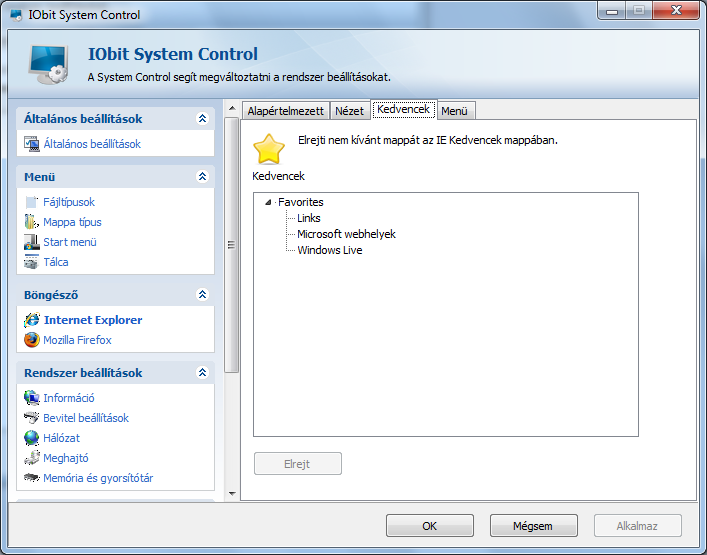Click the Memória és gyorsítótár chip icon
Screen dimensions: 707x555
point(32,477)
